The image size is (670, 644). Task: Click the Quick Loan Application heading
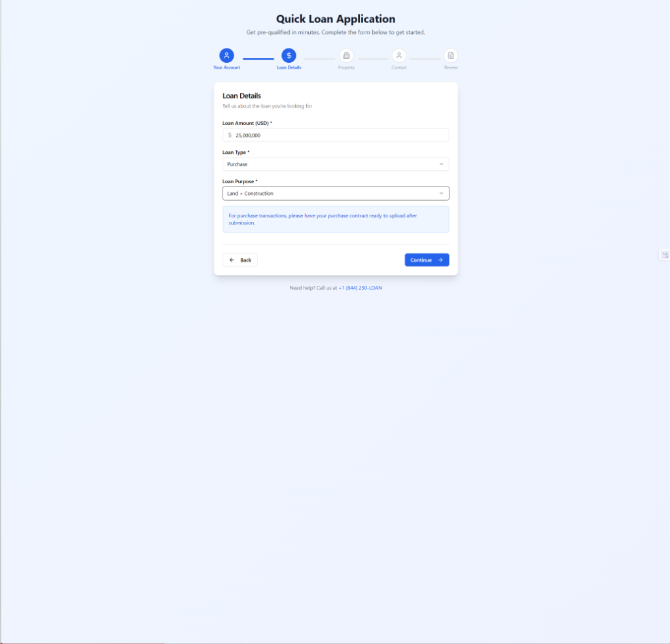[336, 19]
